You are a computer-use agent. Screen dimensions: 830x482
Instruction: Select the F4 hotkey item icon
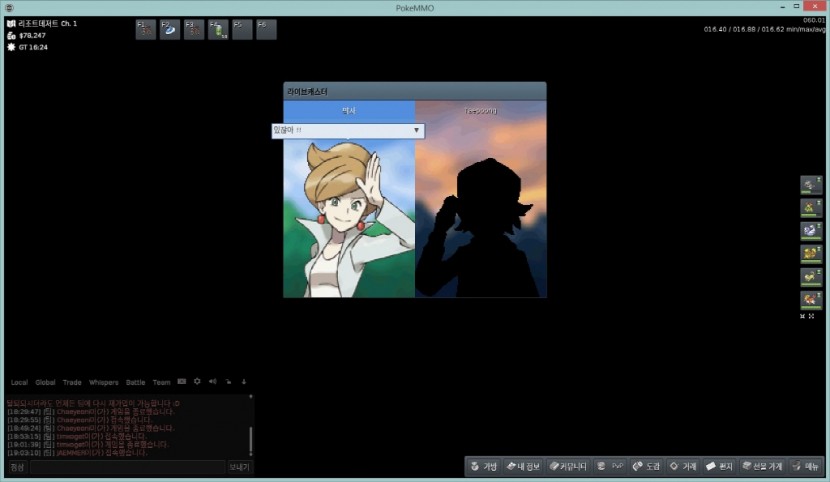coord(218,29)
